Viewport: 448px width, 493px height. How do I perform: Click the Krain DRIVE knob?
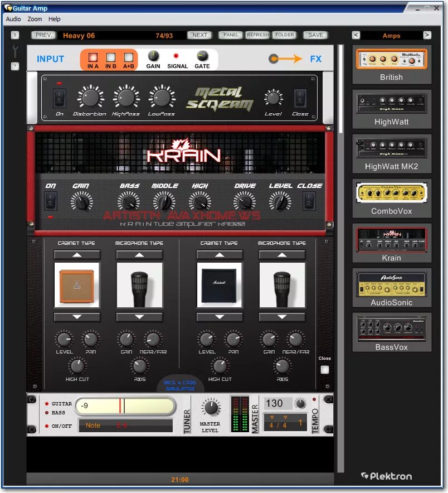245,201
